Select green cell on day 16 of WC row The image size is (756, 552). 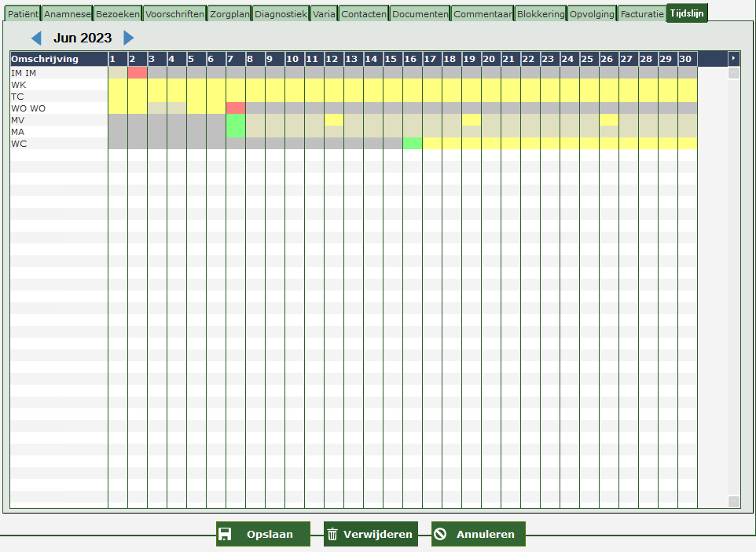pyautogui.click(x=413, y=144)
